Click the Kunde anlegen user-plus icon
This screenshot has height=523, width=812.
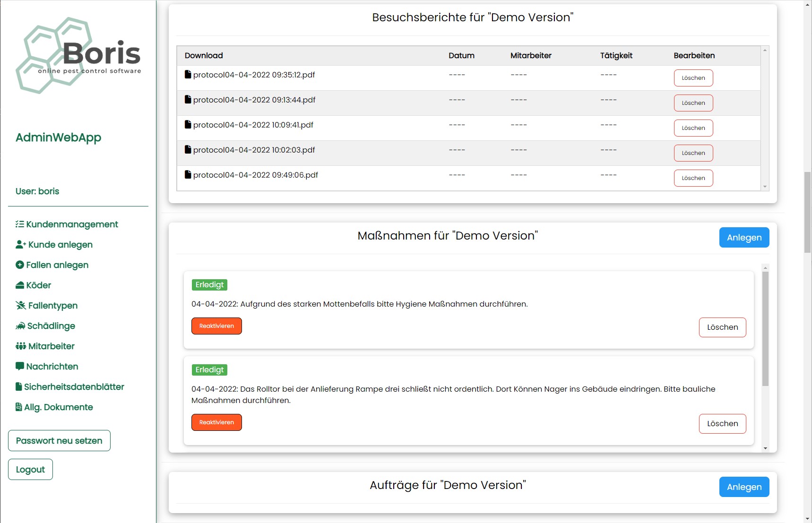coord(21,245)
